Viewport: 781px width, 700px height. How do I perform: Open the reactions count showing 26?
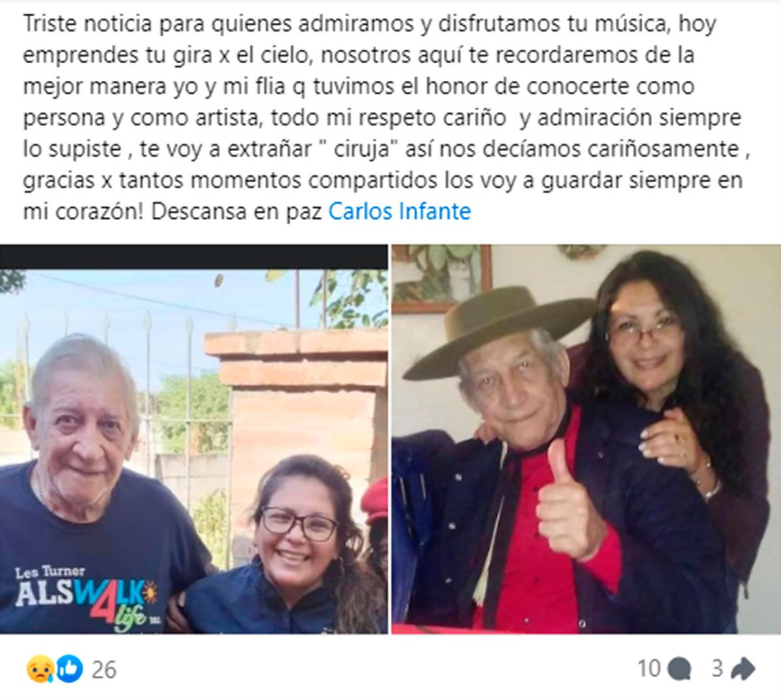[103, 669]
